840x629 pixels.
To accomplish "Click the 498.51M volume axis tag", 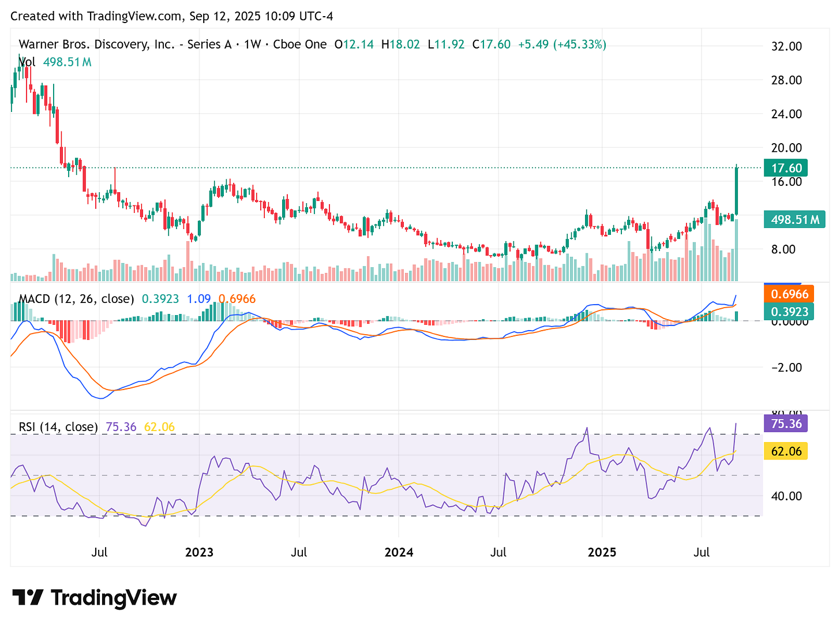I will coord(794,219).
